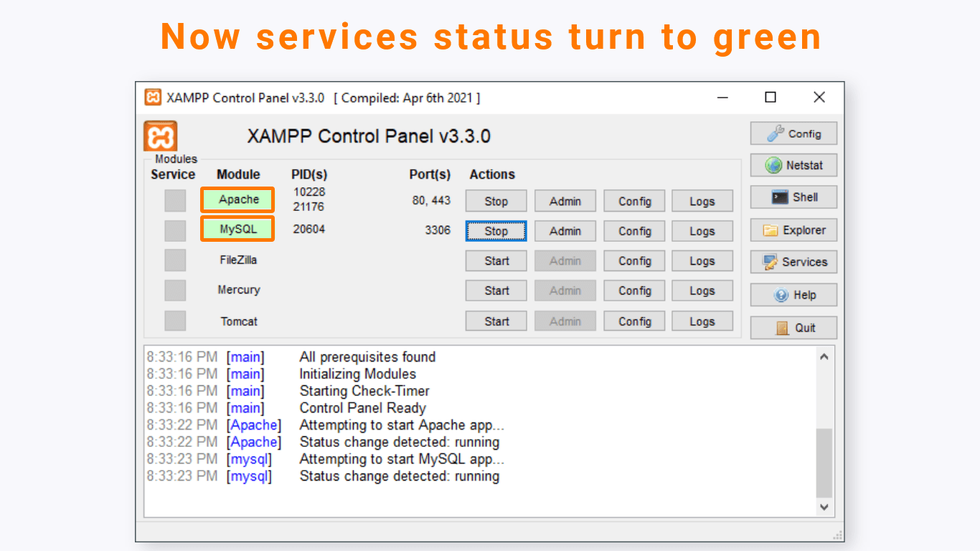This screenshot has height=551, width=980.
Task: Open FileZilla Config options
Action: point(634,261)
